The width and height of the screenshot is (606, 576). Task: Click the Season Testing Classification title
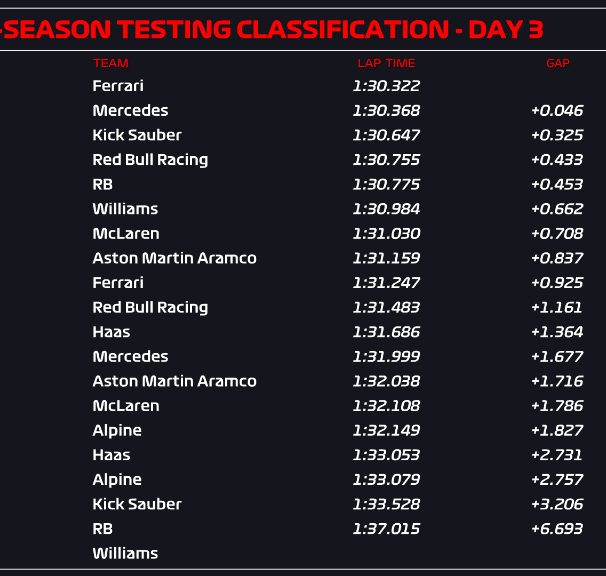(272, 29)
